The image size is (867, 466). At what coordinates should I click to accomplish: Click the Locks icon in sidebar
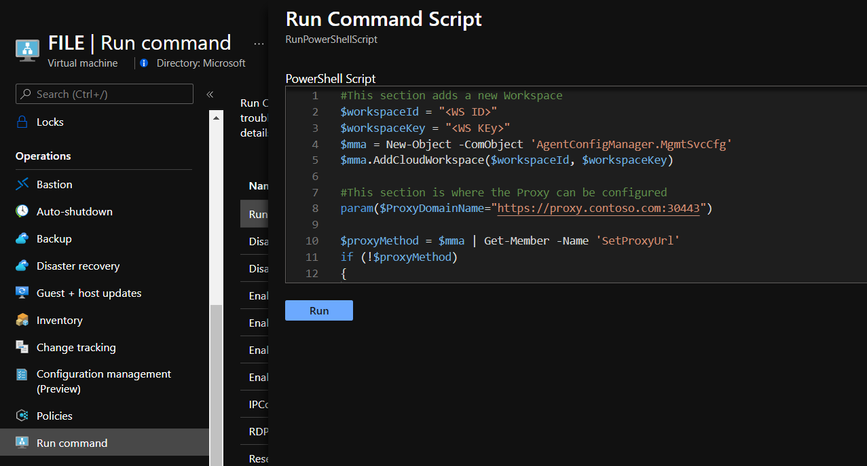[x=22, y=122]
